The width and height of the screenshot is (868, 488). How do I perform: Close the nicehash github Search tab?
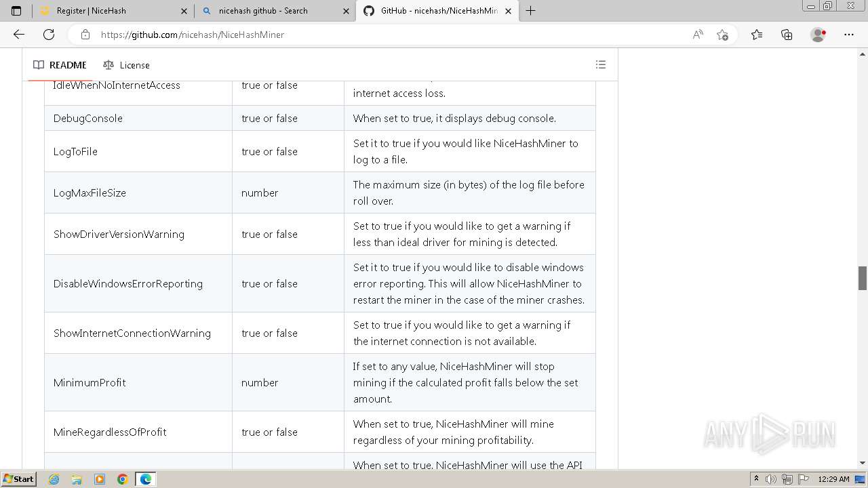pos(346,11)
